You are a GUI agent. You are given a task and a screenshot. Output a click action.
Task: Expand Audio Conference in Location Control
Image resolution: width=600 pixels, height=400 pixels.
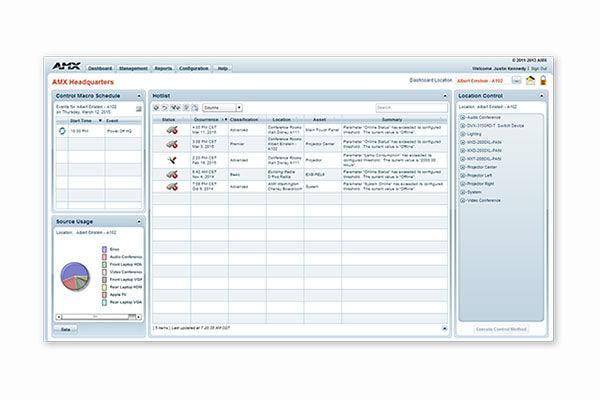(x=463, y=118)
